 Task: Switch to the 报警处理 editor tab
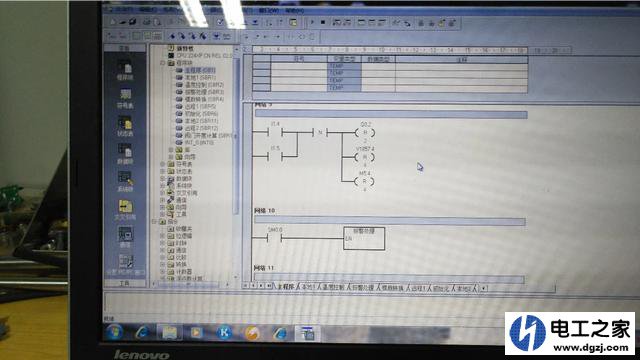click(363, 288)
